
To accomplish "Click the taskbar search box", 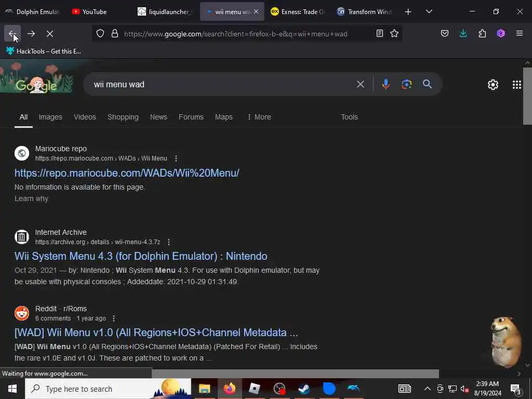I will pyautogui.click(x=108, y=389).
